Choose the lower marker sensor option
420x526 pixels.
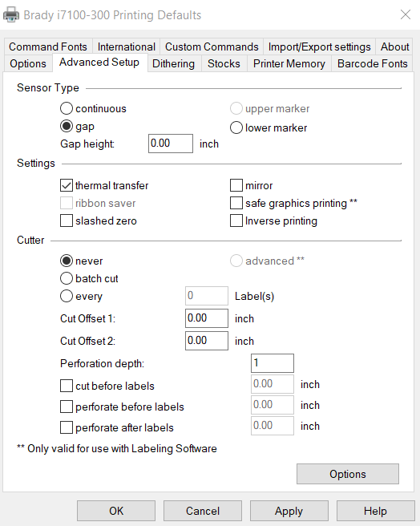(236, 127)
